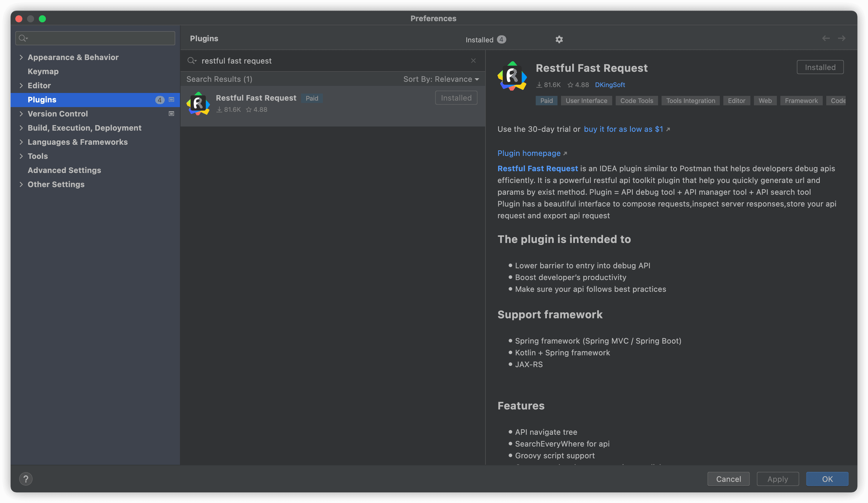Open the Sort By Relevance dropdown
868x503 pixels.
(x=441, y=79)
